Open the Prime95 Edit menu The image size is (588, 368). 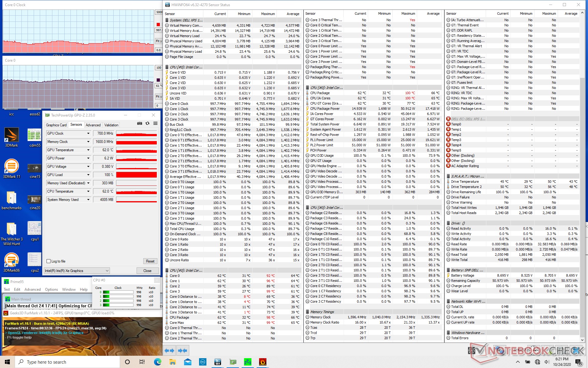click(x=17, y=289)
